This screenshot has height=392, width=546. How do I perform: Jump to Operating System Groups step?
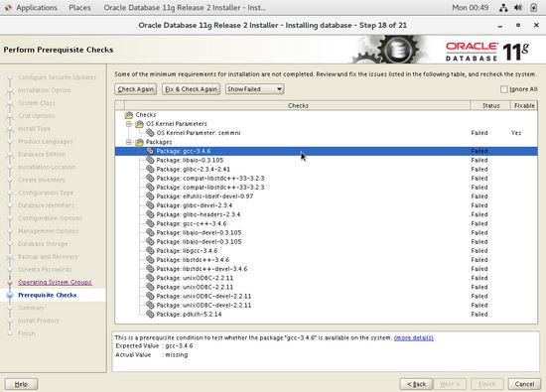coord(55,282)
